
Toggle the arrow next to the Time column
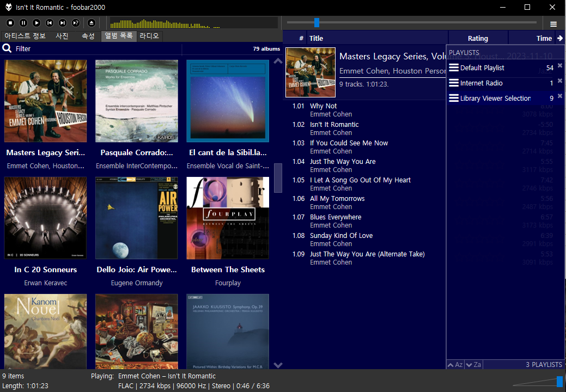click(561, 38)
